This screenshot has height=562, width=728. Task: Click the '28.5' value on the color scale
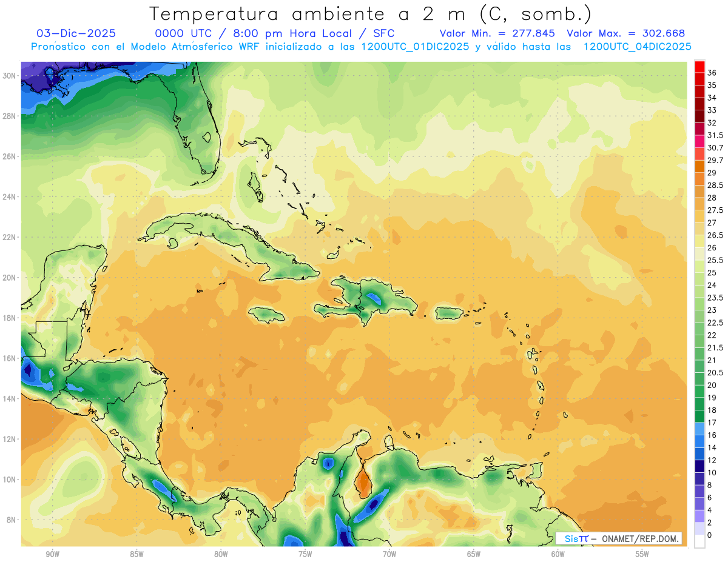pyautogui.click(x=715, y=185)
